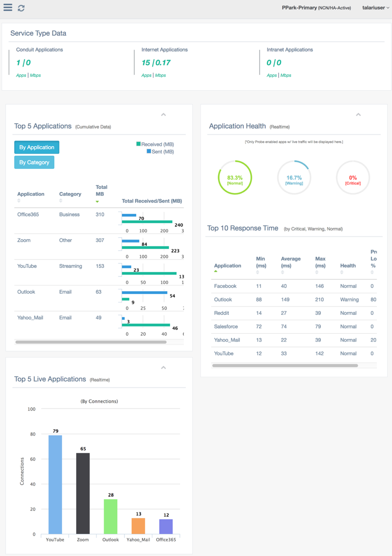Open the talariuser account dropdown

pyautogui.click(x=376, y=7)
